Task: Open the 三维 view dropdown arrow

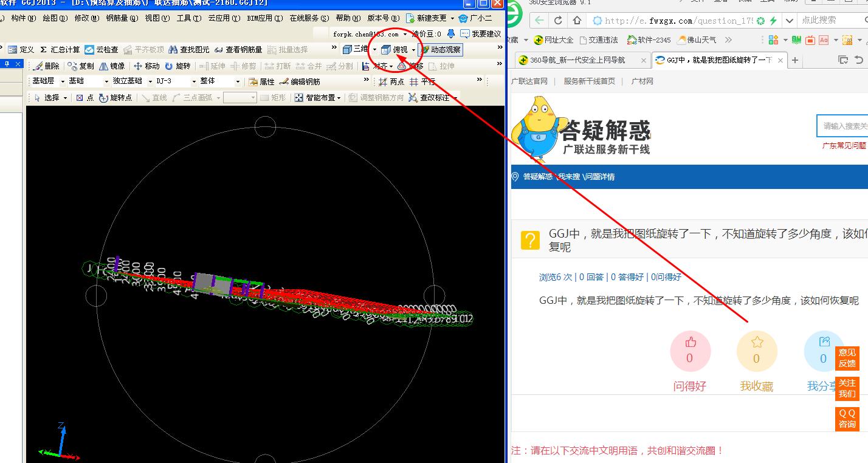Action: point(374,50)
